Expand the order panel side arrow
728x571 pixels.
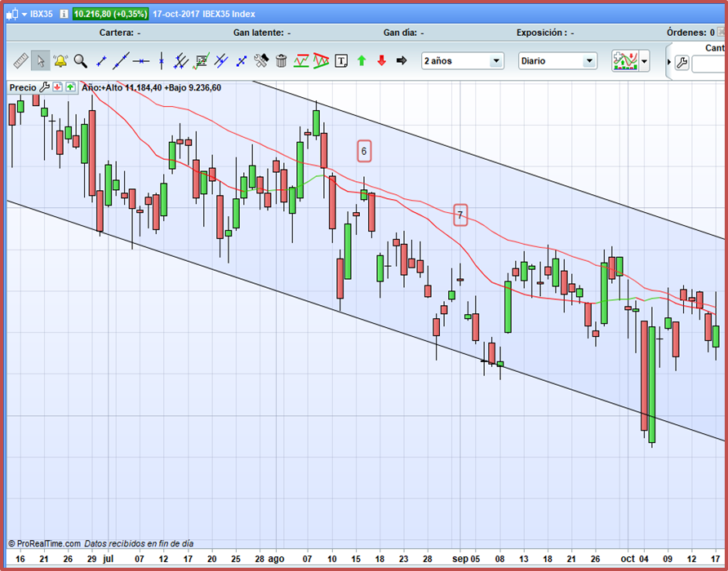pyautogui.click(x=669, y=62)
